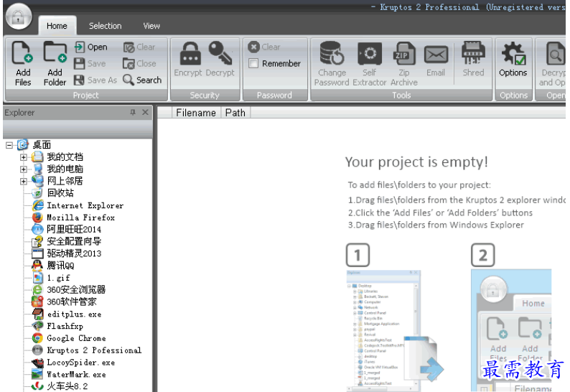Screen dimensions: 570x392
Task: Close the current project
Action: click(x=139, y=64)
